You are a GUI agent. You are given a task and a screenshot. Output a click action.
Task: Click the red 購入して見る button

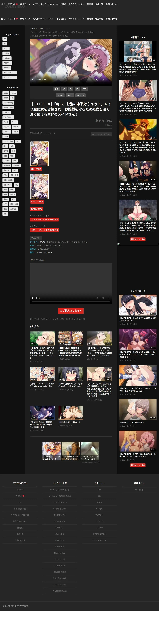coord(36,169)
